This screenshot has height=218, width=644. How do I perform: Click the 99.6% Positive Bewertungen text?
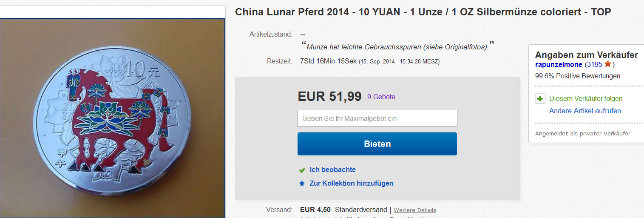578,76
